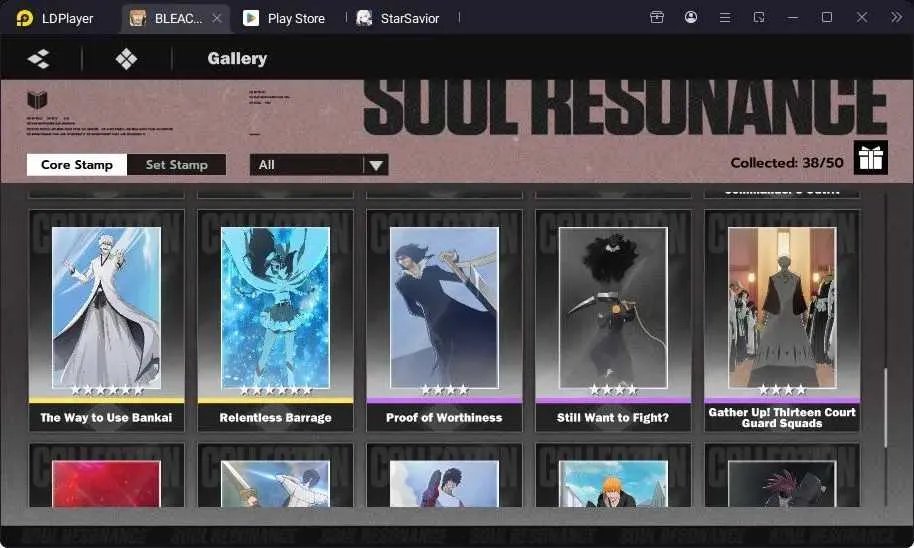Viewport: 914px width, 548px height.
Task: Open the user account icon
Action: [x=691, y=17]
